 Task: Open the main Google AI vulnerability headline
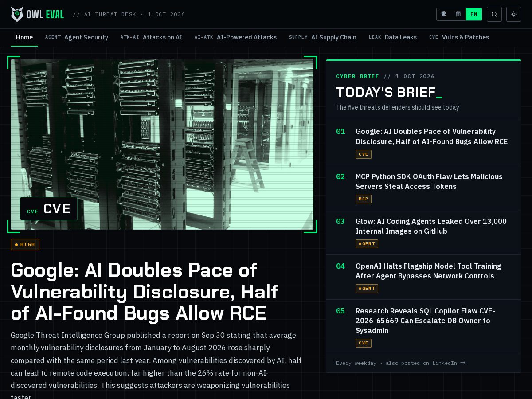[x=145, y=292]
